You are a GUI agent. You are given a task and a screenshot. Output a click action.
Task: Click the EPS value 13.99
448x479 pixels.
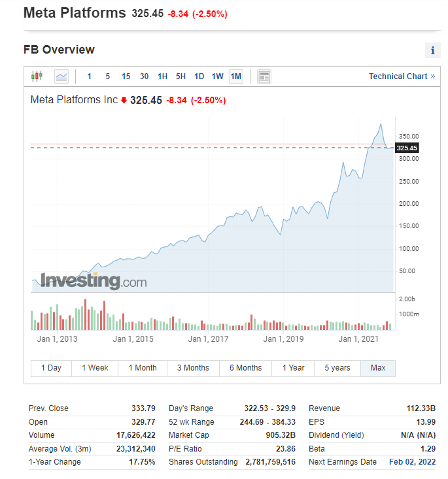tap(426, 422)
